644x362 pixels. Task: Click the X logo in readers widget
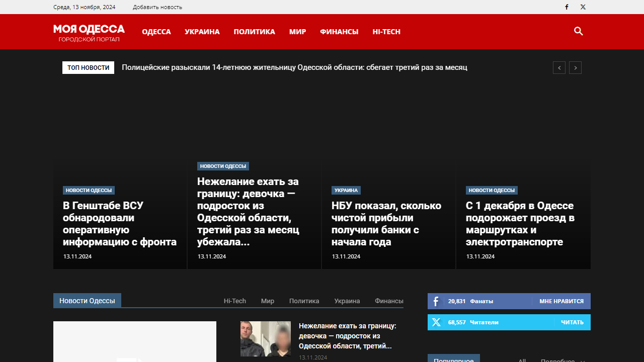(x=436, y=322)
